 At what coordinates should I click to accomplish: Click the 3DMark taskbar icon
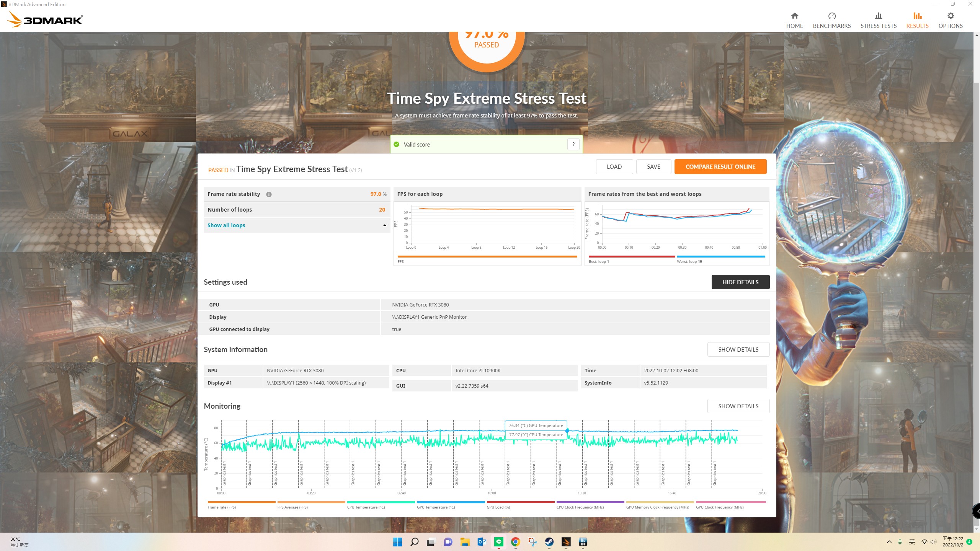coord(566,542)
